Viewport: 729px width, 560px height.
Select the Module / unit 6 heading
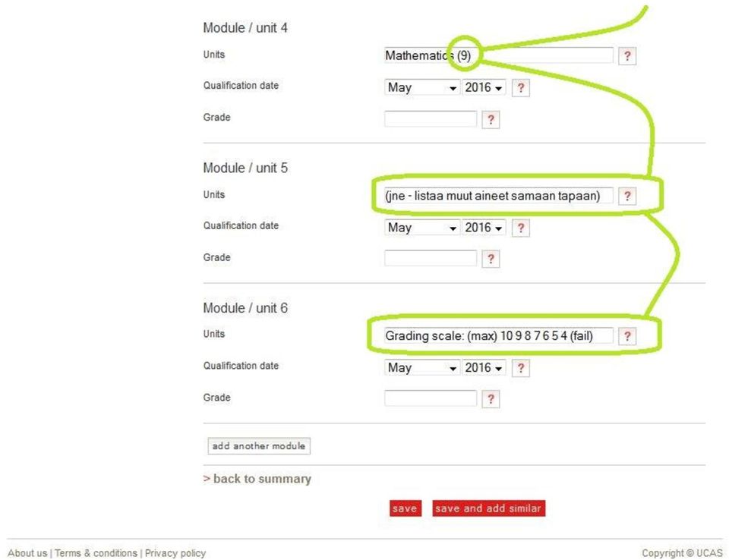(x=245, y=307)
